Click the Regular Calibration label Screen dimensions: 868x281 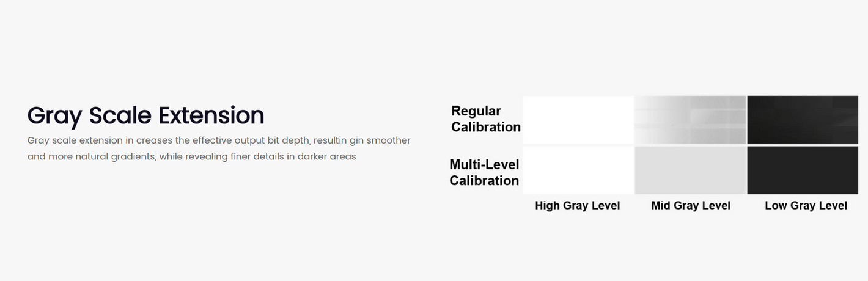click(x=486, y=119)
